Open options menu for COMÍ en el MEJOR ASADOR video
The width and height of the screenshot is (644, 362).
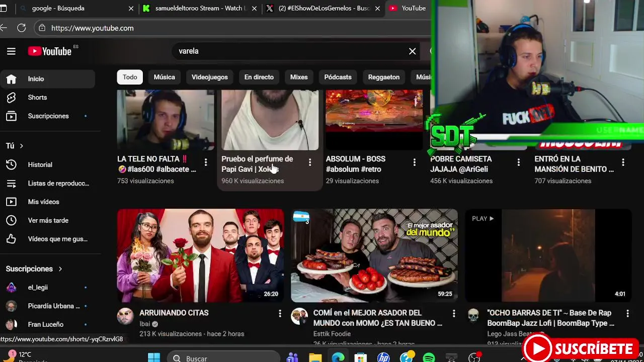tap(453, 313)
